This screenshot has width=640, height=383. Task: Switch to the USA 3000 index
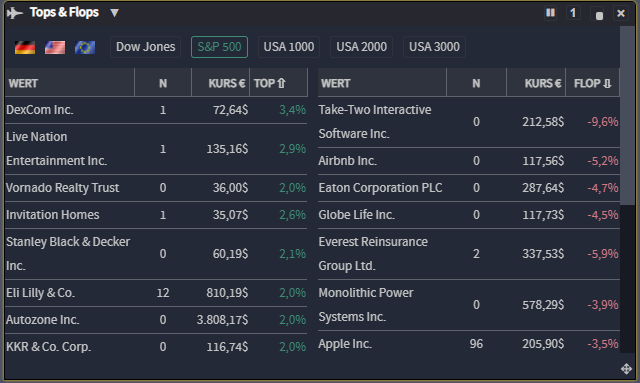[434, 47]
